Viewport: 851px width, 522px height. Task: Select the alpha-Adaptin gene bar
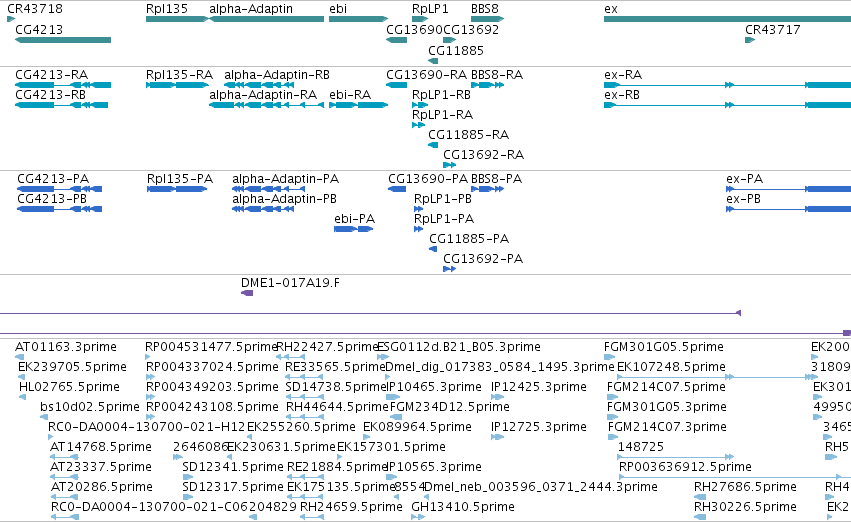[x=266, y=19]
